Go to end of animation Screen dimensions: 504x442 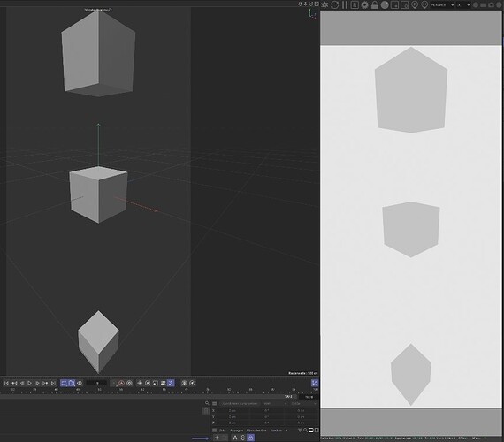[x=53, y=383]
